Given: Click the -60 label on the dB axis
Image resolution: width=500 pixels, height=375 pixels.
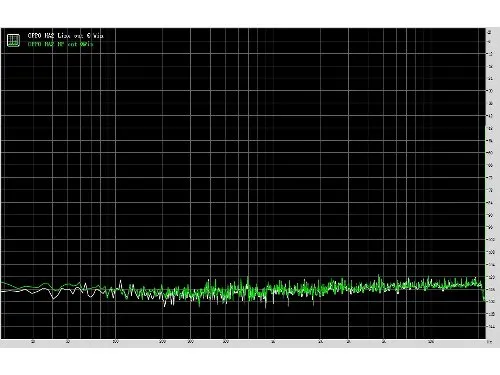Looking at the screenshot, I should (x=490, y=153).
